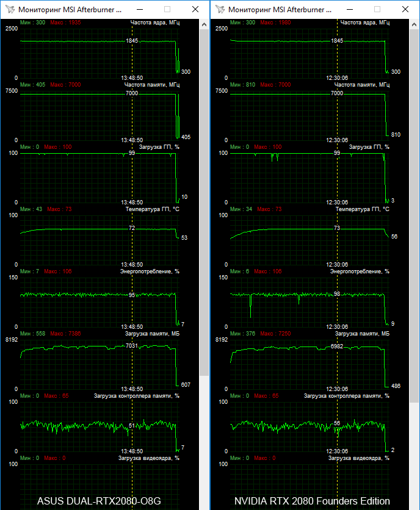Image resolution: width=420 pixels, height=510 pixels.
Task: Click 'Загрузка контроллера памяти, %' label in left window
Action: (x=137, y=396)
